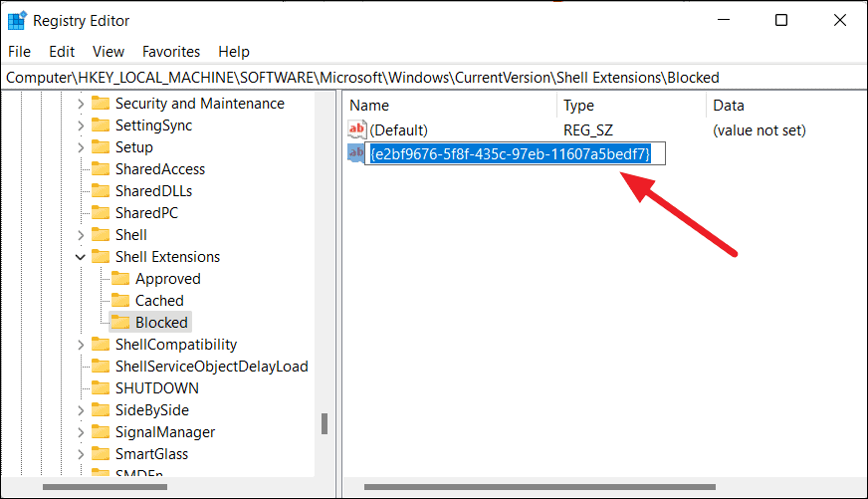Expand the SignalManager key

(x=81, y=432)
